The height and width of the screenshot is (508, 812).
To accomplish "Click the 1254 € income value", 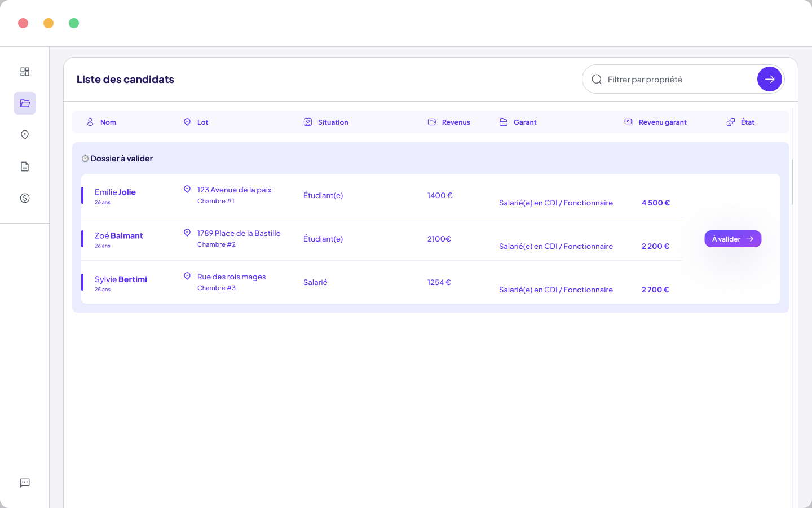I will coord(439,283).
